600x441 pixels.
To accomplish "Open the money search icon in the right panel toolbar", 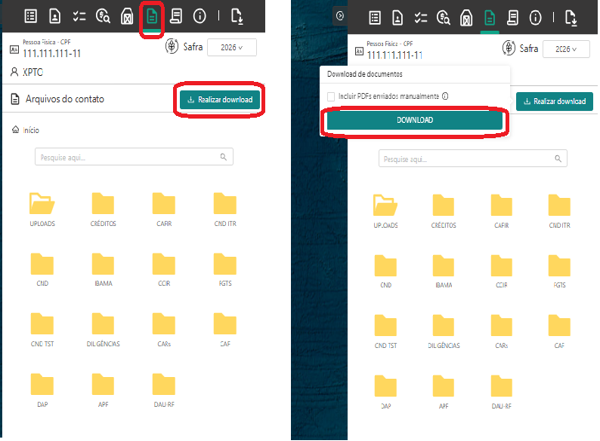I will coord(443,18).
